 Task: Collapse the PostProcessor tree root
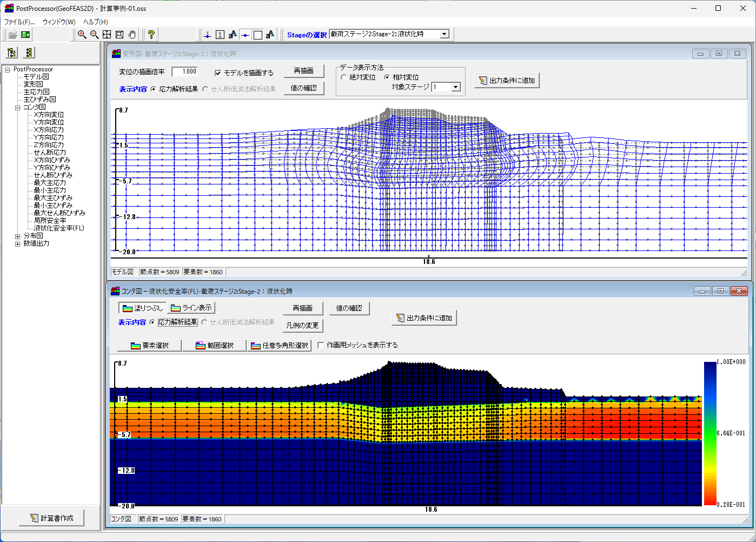pyautogui.click(x=8, y=69)
